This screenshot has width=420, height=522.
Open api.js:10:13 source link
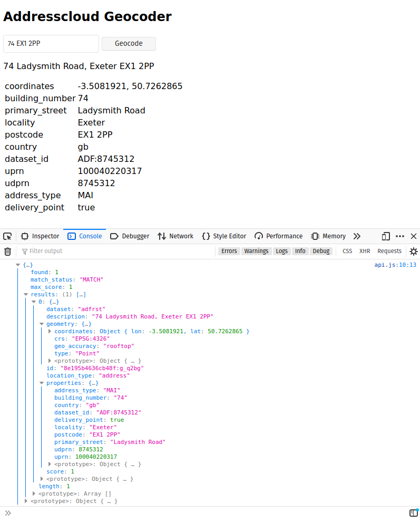point(395,265)
